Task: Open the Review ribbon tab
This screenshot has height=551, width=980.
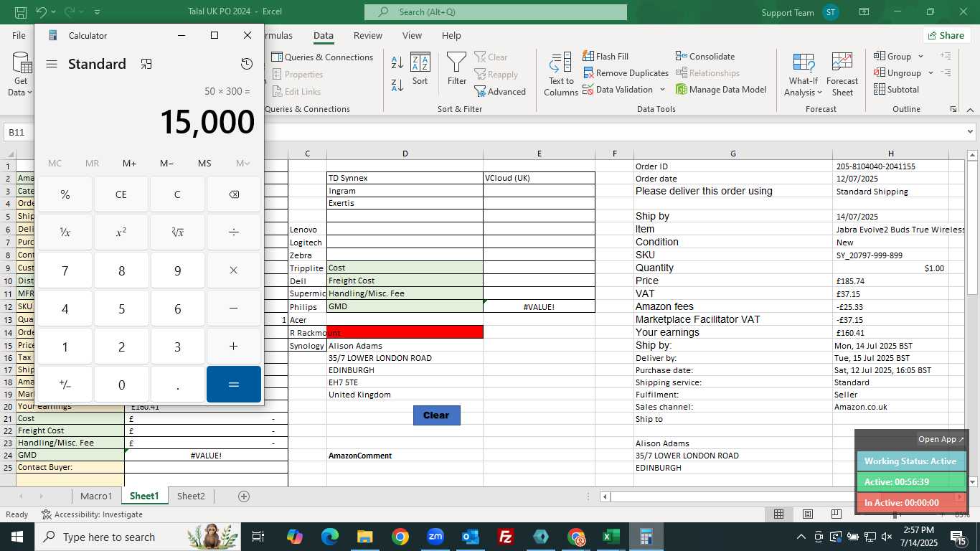Action: tap(367, 35)
